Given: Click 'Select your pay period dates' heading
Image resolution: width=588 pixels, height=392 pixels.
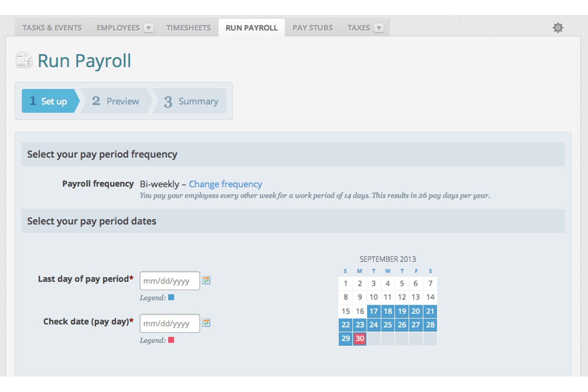Looking at the screenshot, I should click(92, 221).
